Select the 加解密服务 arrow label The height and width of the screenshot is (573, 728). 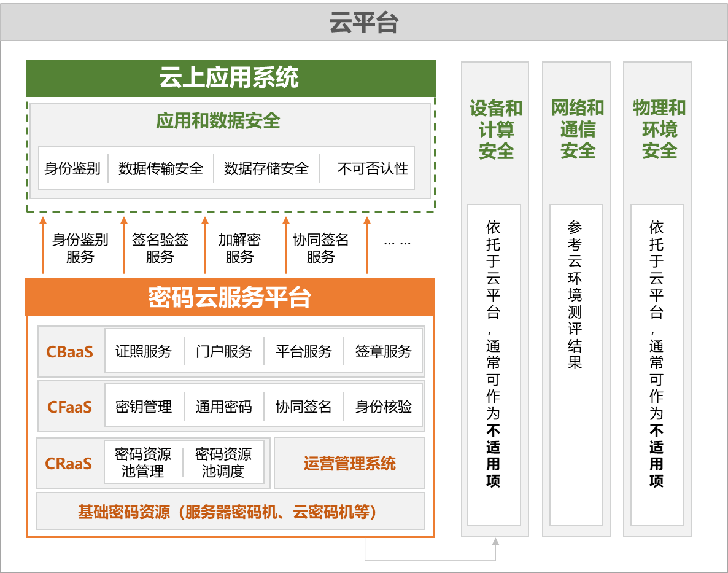click(x=239, y=248)
